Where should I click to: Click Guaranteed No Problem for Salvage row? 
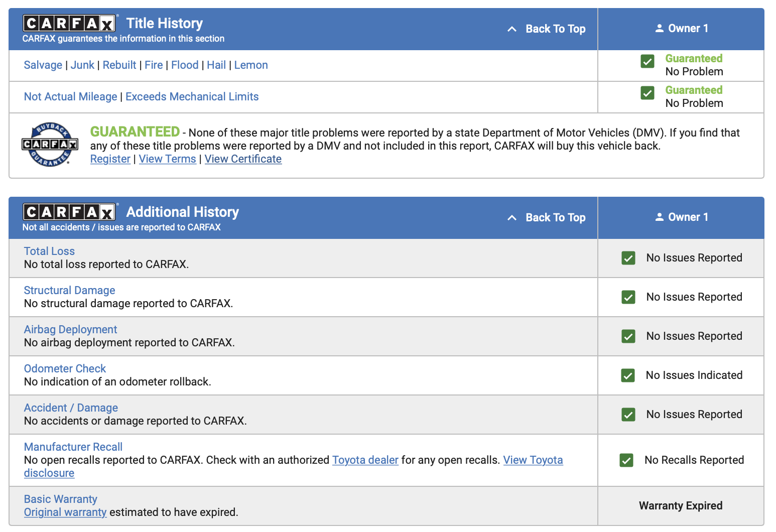tap(694, 65)
